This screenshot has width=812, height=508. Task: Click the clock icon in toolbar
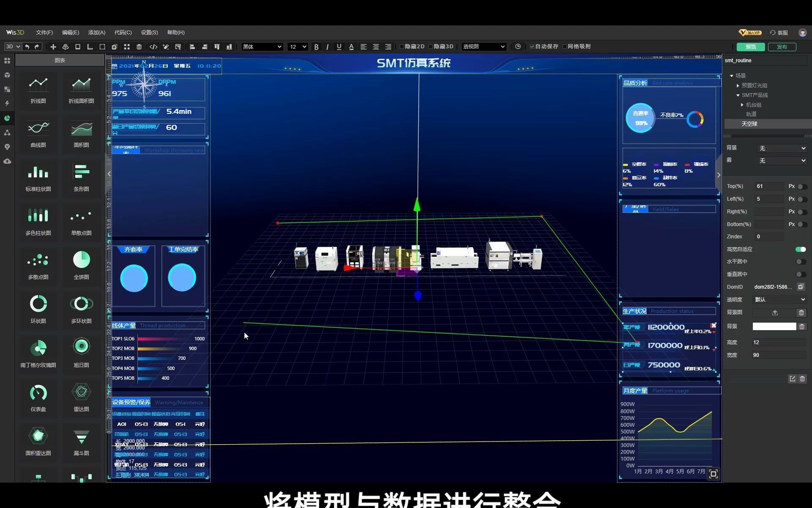518,47
